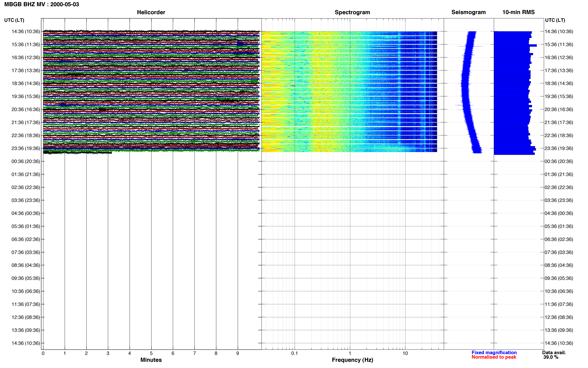Click right time label '08:36 (04:36)'
The height and width of the screenshot is (368, 588).
coord(559,265)
